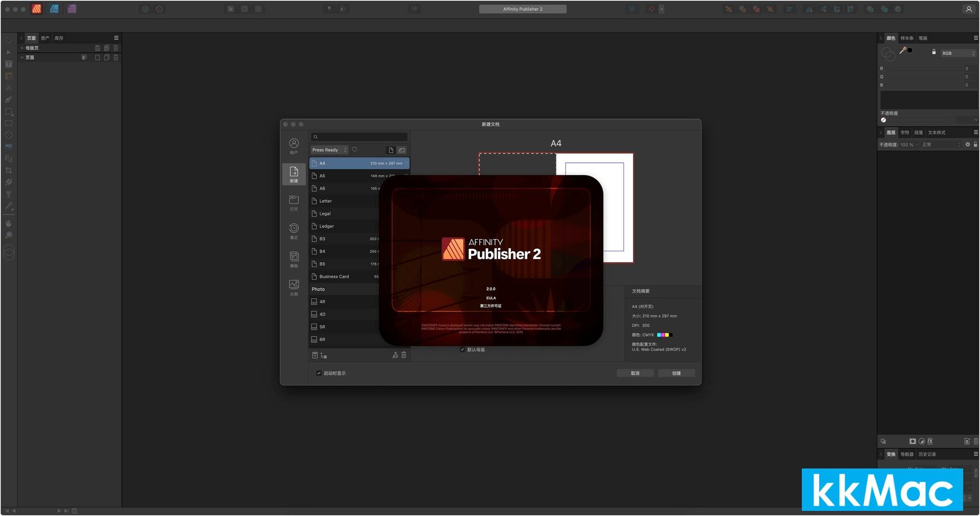
Task: Choose landscape orientation icon in preset list
Action: 402,150
